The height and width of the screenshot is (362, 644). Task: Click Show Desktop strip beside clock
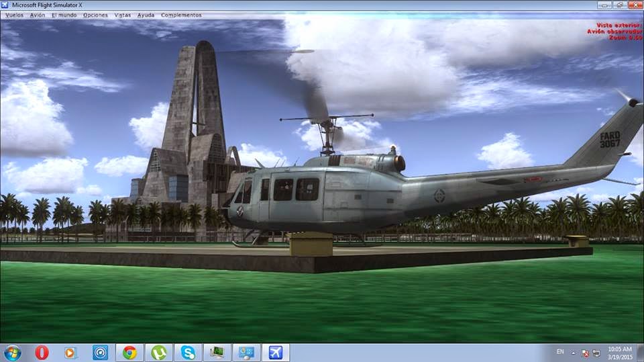click(640, 353)
